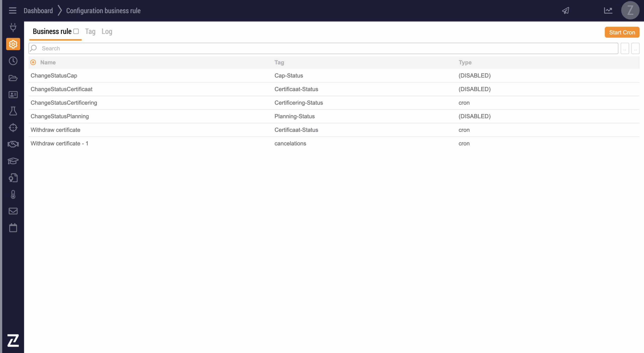The image size is (644, 353).
Task: Open the calendar sidebar icon
Action: pos(13,228)
